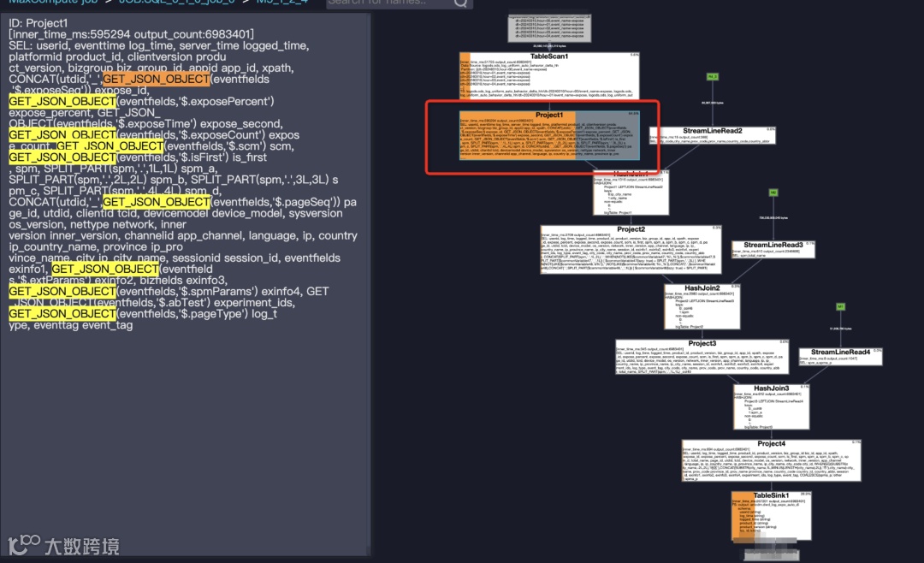Click the 'SPLIT_PART(spm,'.',2L,2L) spm_b' line
924x563 pixels.
click(173, 180)
